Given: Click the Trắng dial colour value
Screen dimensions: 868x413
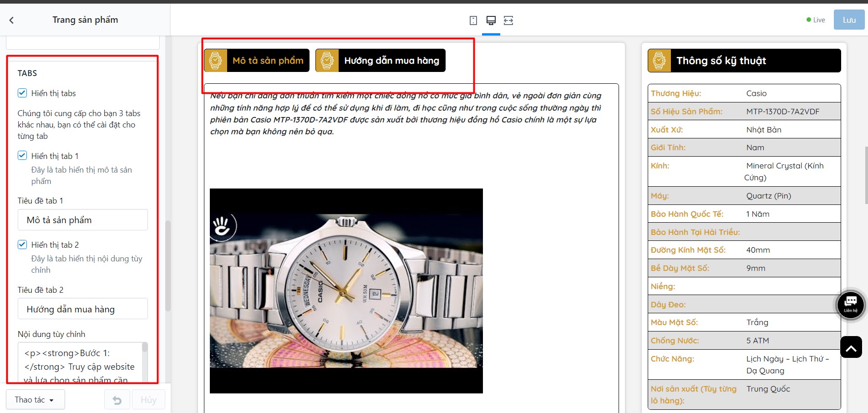Looking at the screenshot, I should tap(757, 322).
